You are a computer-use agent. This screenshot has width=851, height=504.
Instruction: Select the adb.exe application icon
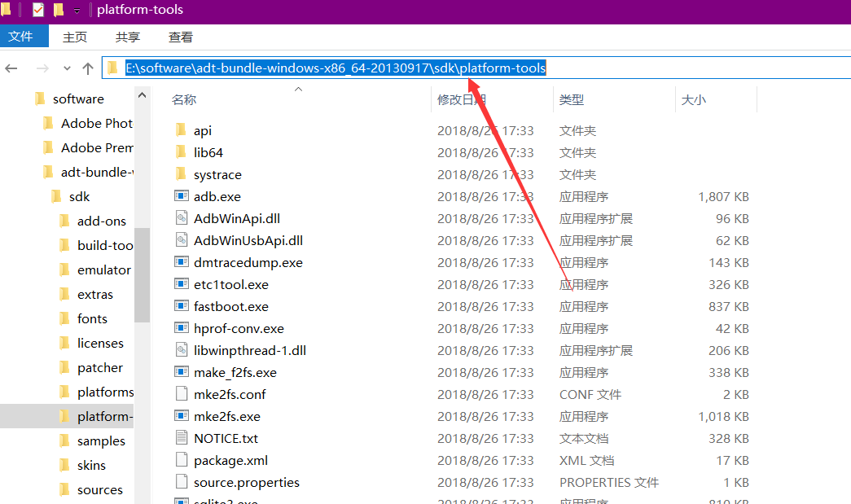(182, 196)
